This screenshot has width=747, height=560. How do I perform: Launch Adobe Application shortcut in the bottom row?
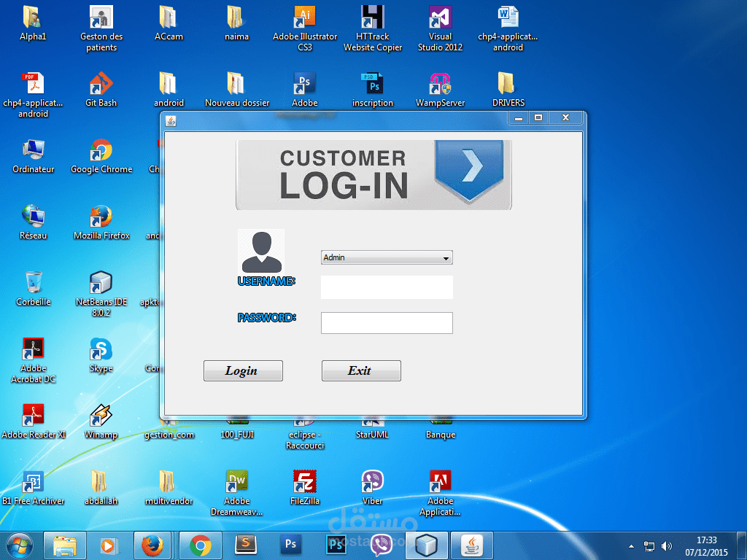440,493
